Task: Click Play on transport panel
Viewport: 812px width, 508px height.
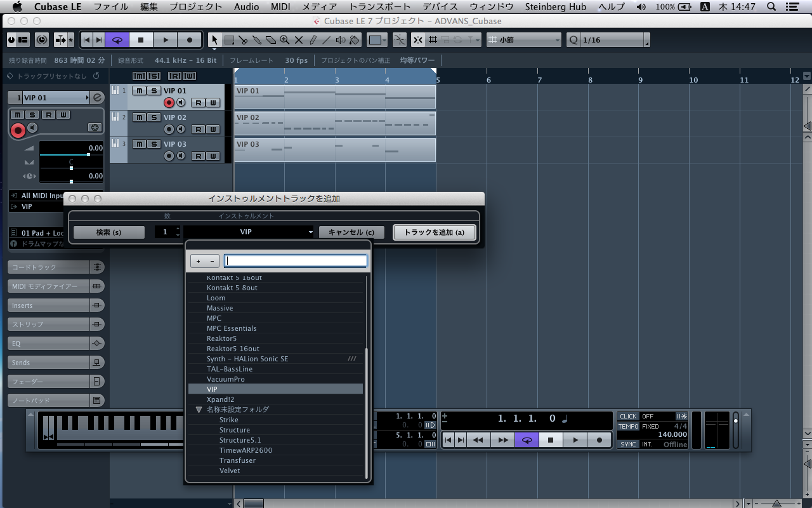Action: point(575,439)
